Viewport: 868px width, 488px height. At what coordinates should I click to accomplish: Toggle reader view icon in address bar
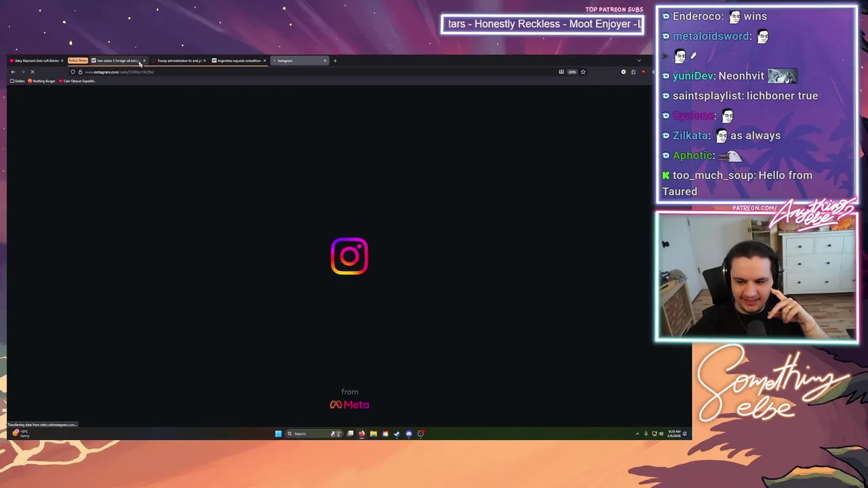[x=561, y=72]
